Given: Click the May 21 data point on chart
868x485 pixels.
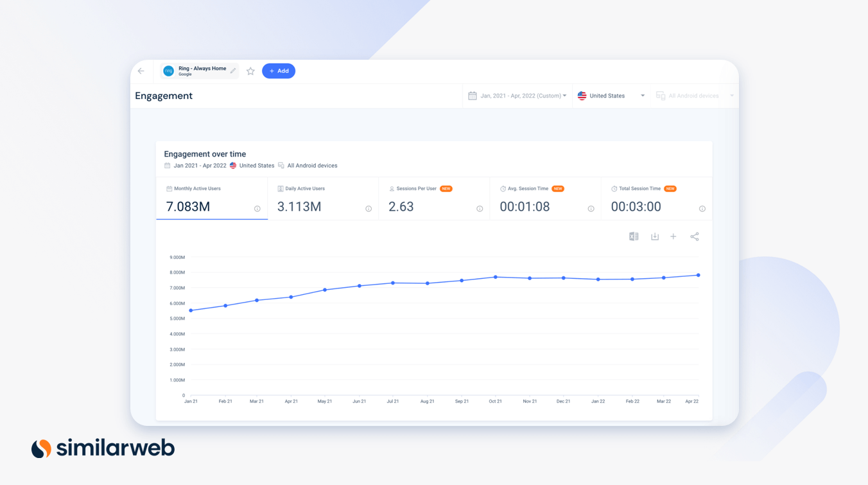Looking at the screenshot, I should click(x=325, y=290).
